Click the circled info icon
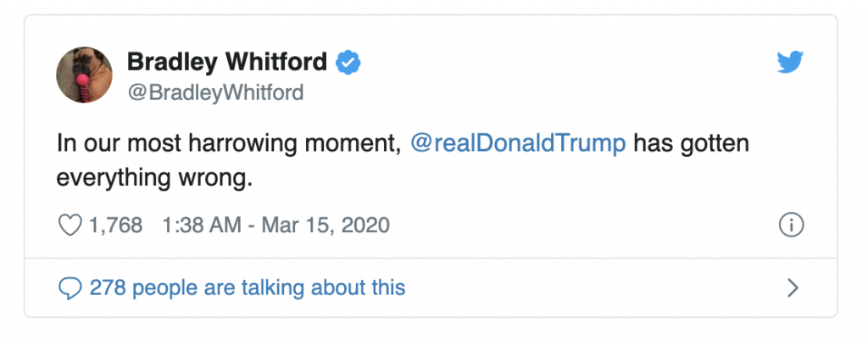Screen dimensions: 868x340 (x=790, y=226)
